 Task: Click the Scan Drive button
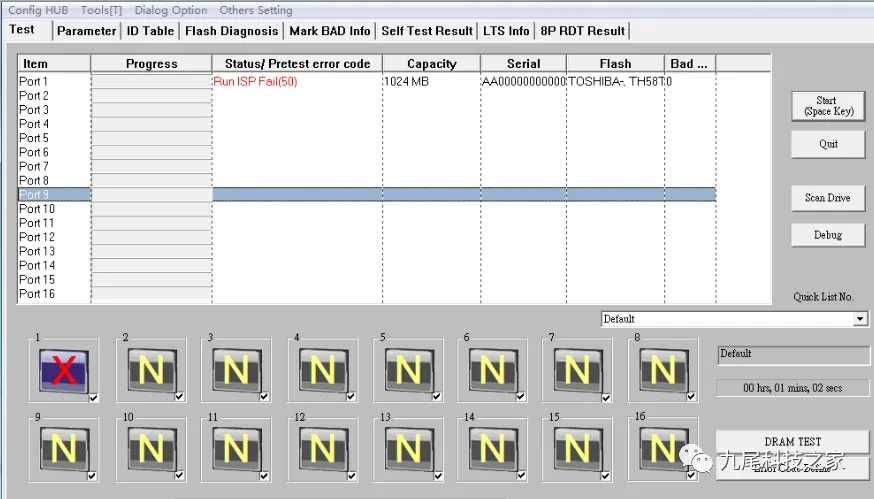point(827,198)
